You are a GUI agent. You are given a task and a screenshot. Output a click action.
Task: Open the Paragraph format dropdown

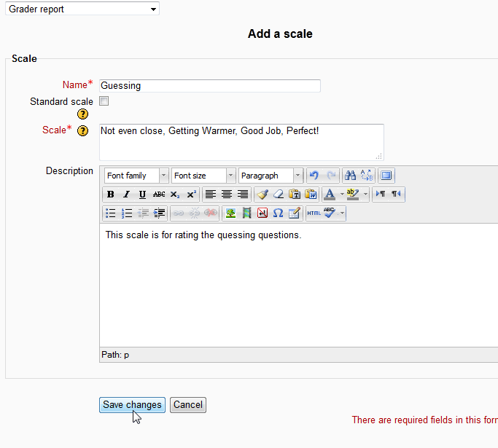(271, 176)
